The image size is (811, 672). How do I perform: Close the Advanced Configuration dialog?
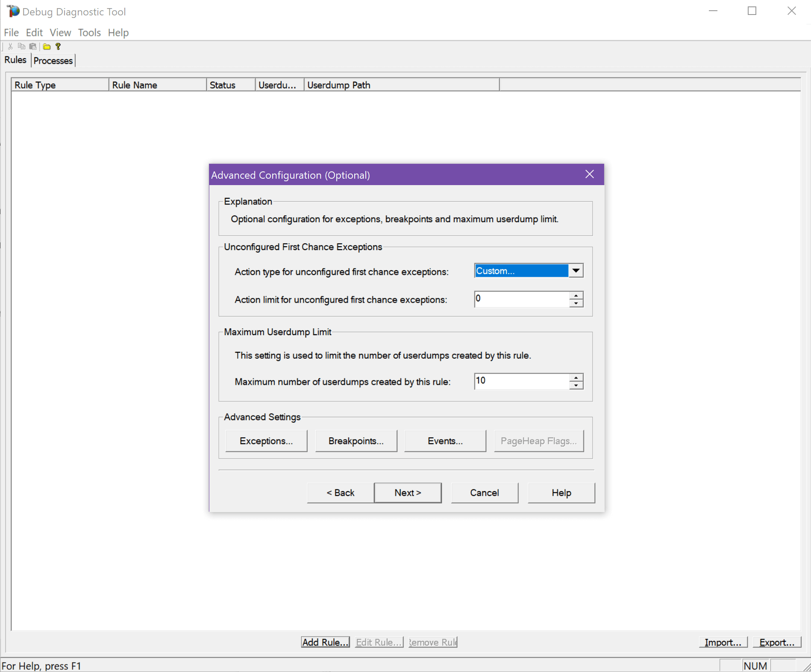pyautogui.click(x=590, y=174)
